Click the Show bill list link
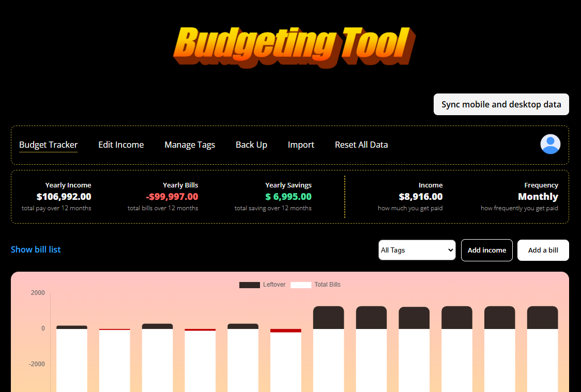581x392 pixels. coord(36,249)
